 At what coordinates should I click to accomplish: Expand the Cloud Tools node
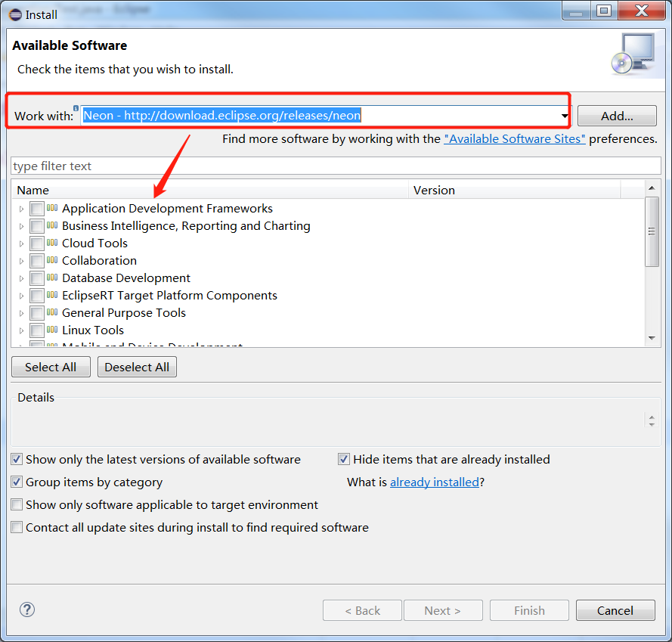tap(21, 243)
